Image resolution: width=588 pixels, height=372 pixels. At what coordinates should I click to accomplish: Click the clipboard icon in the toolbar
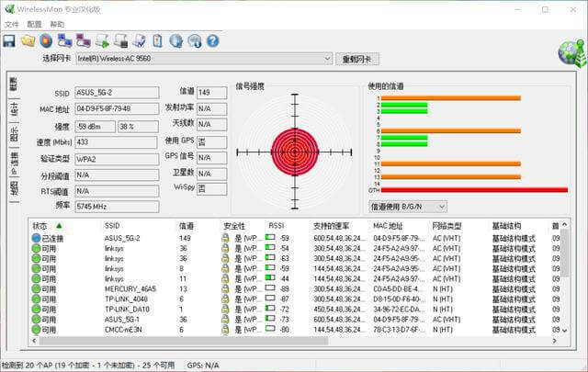(158, 40)
